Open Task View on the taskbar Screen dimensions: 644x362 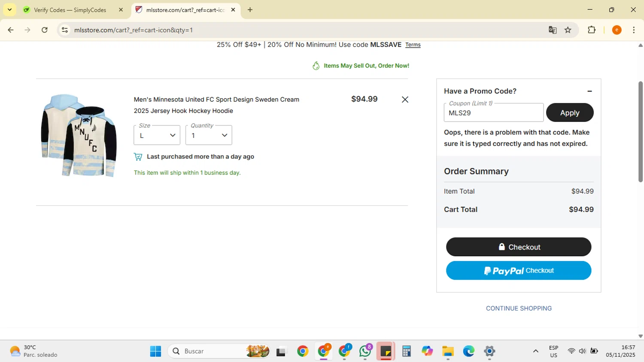click(281, 351)
